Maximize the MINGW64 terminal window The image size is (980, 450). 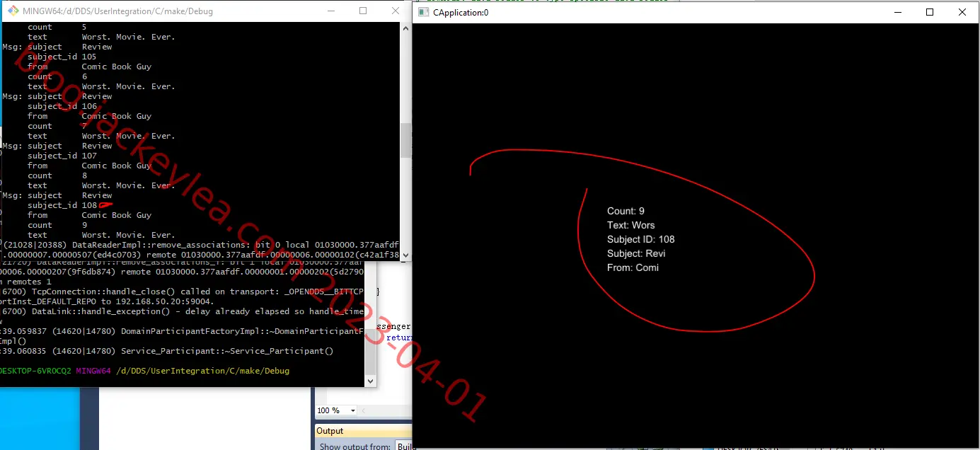(x=363, y=11)
